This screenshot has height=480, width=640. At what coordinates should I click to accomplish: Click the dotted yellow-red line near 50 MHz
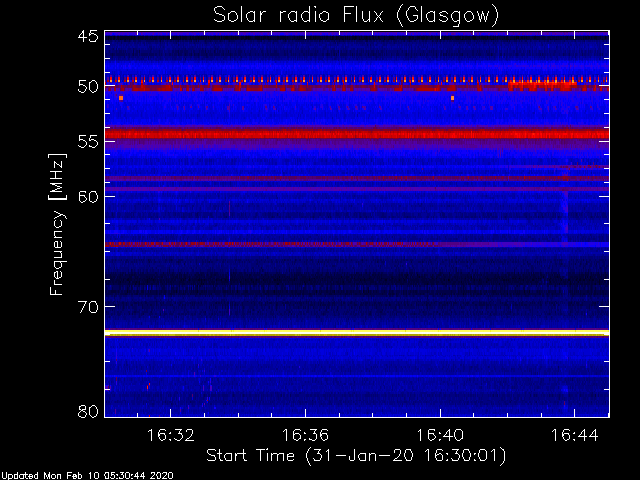[x=357, y=80]
